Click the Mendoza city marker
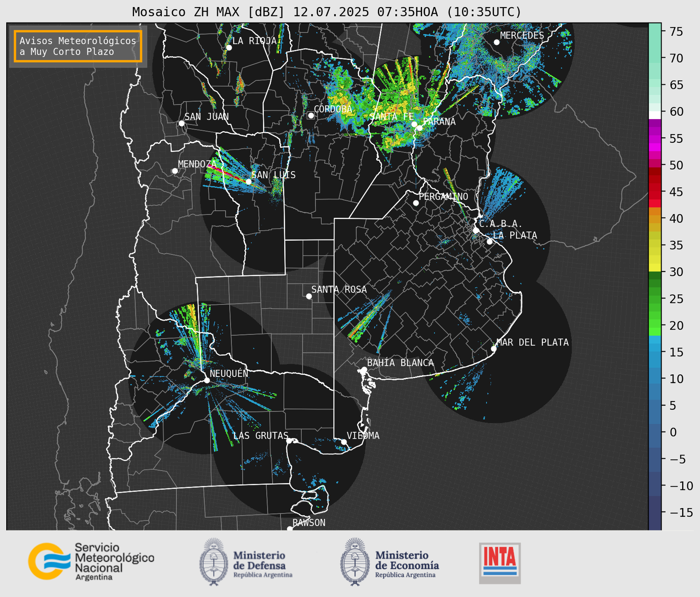 tap(175, 171)
